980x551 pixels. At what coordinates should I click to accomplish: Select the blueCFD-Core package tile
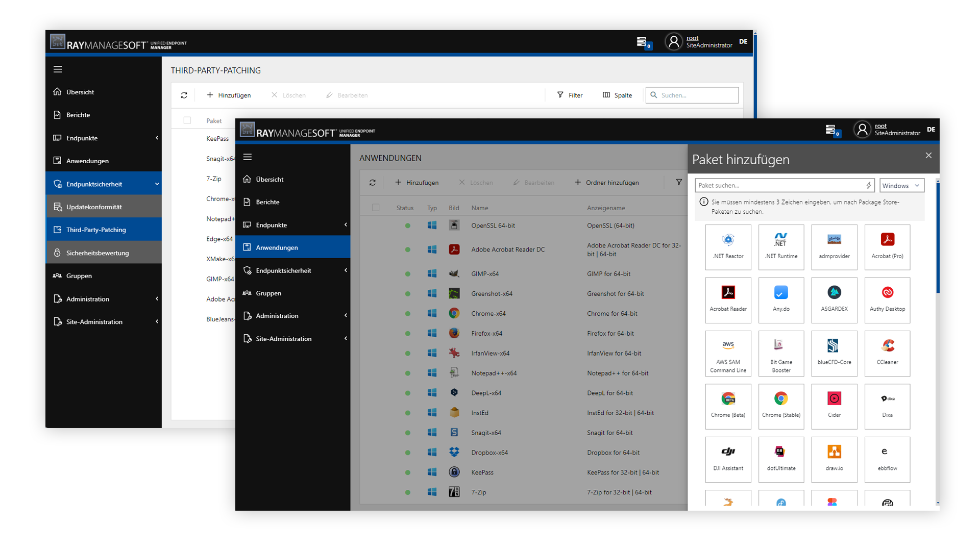point(834,353)
